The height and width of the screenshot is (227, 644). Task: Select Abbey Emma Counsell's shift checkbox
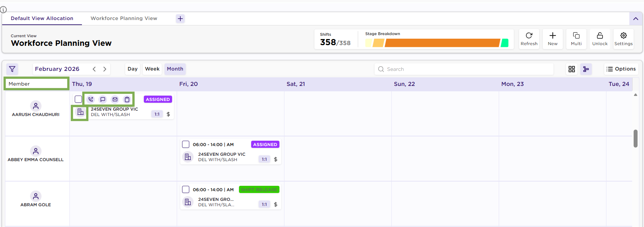pos(186,144)
